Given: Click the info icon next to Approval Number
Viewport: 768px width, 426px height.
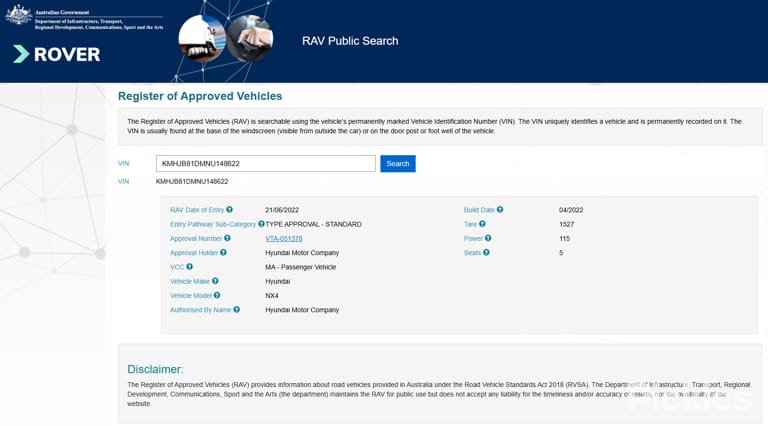Looking at the screenshot, I should (x=227, y=238).
